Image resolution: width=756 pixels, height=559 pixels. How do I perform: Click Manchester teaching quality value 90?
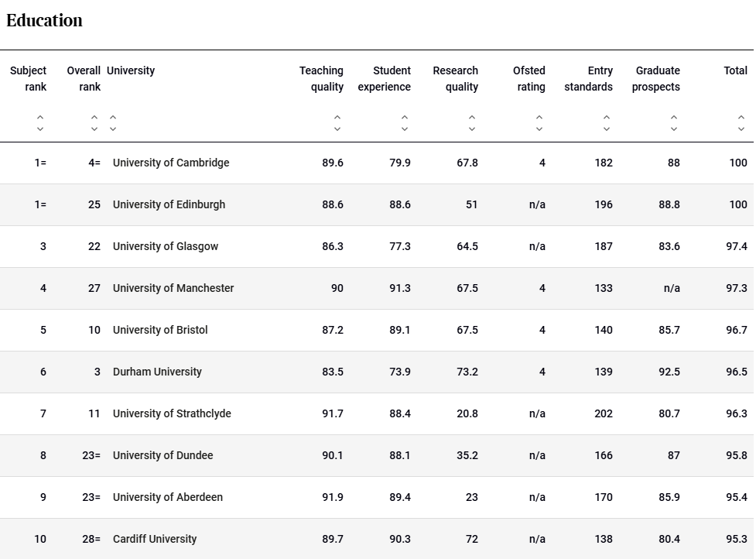point(337,288)
